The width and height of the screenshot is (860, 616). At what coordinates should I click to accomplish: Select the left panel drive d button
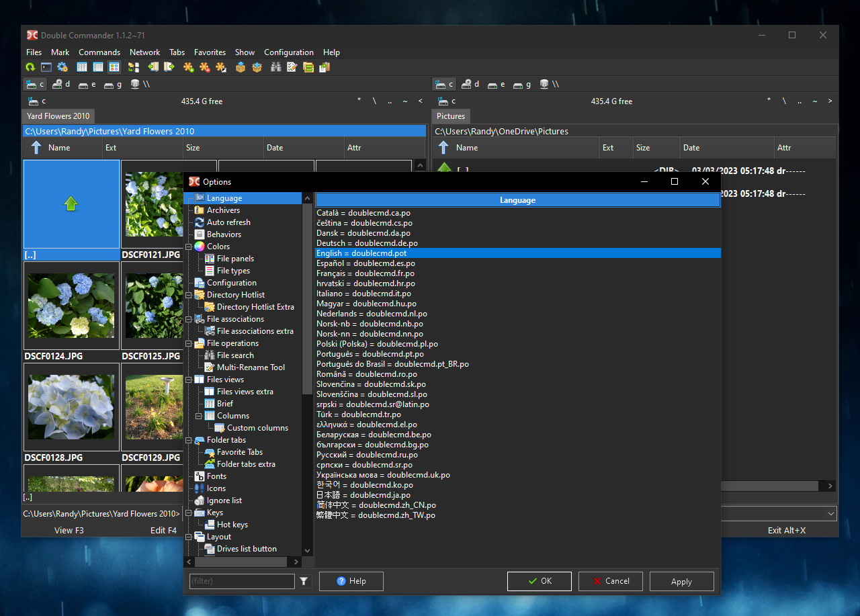(x=61, y=84)
